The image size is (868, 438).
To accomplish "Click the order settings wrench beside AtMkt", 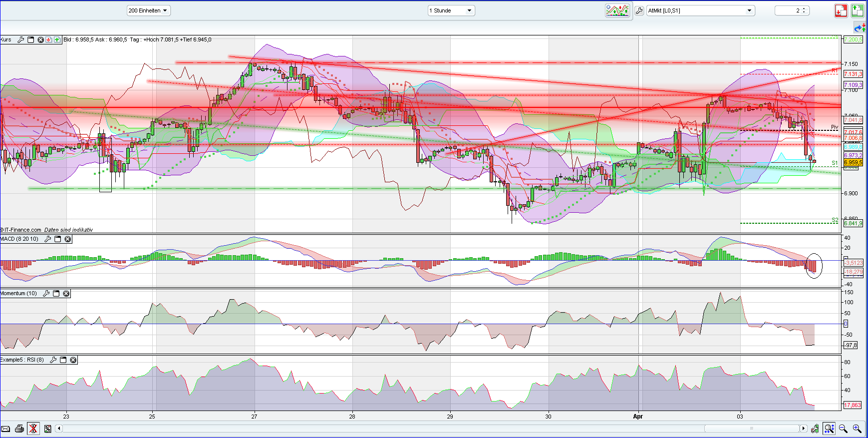I will click(639, 10).
